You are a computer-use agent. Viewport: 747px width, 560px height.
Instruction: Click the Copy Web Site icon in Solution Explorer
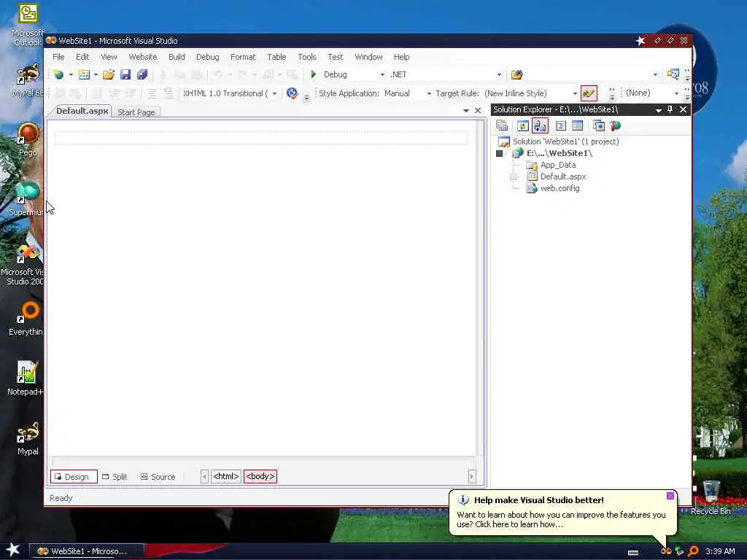tap(599, 125)
